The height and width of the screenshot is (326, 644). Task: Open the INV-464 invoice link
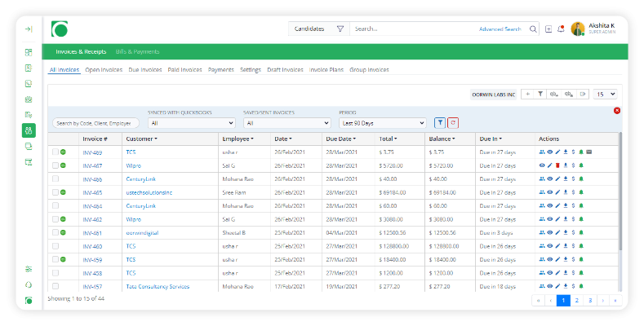pos(92,205)
